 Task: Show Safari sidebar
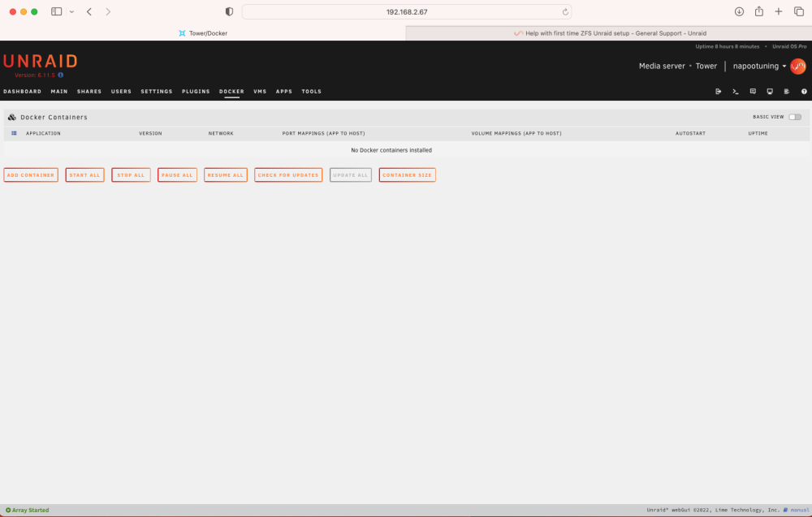(57, 11)
